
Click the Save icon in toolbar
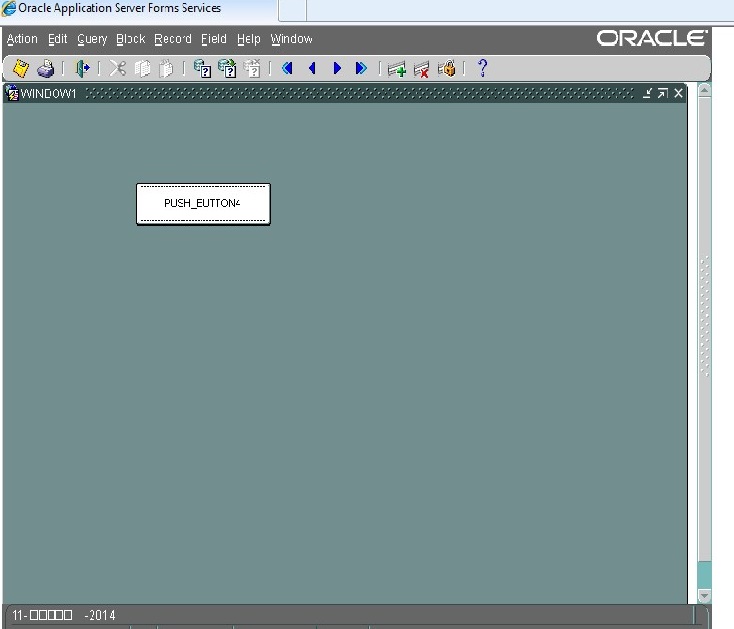coord(20,68)
